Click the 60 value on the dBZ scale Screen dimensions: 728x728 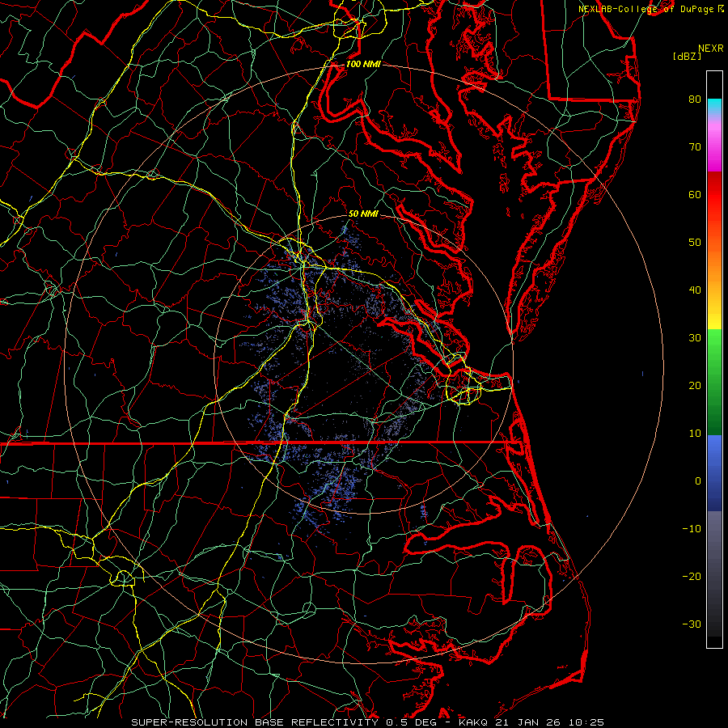coord(695,194)
